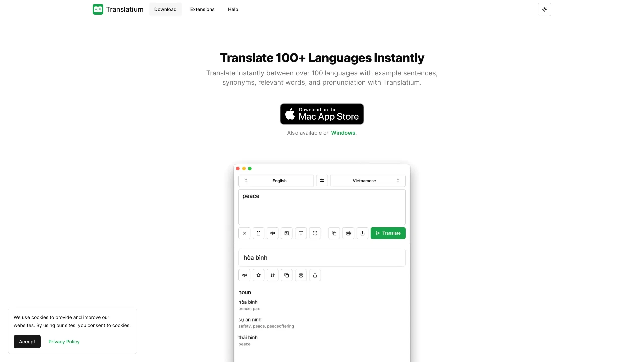Click the share/export translation icon
Screen dimensions: 644x362
(315, 275)
